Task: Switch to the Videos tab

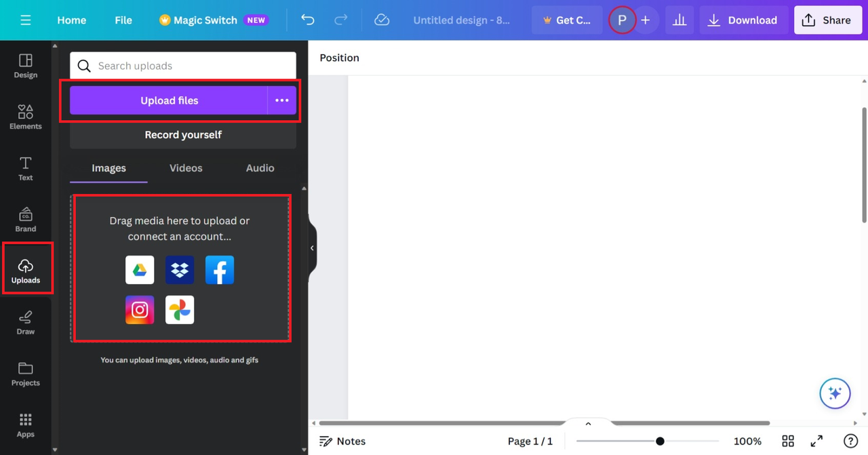Action: (x=186, y=168)
